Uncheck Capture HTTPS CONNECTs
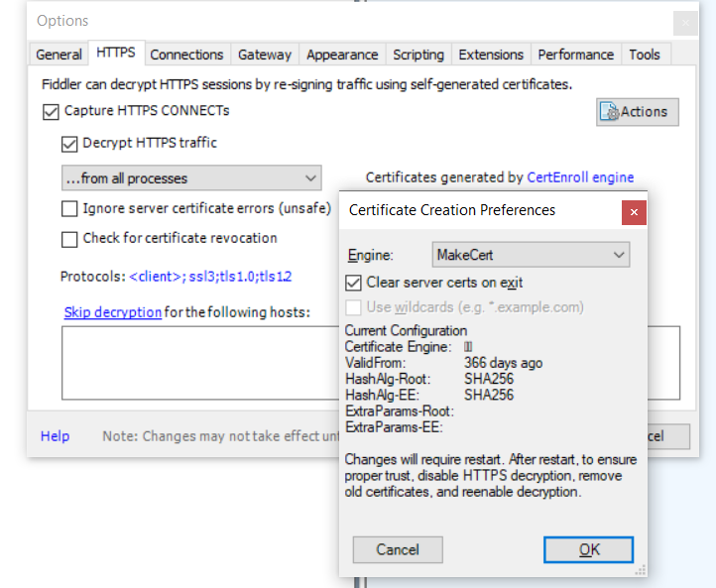The height and width of the screenshot is (588, 716). pyautogui.click(x=52, y=111)
